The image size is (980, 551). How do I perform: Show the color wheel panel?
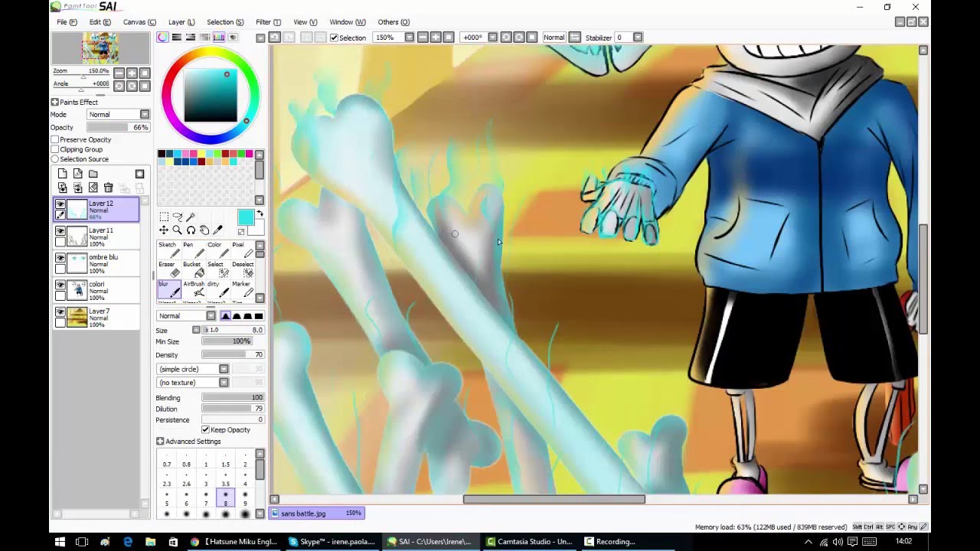(163, 37)
